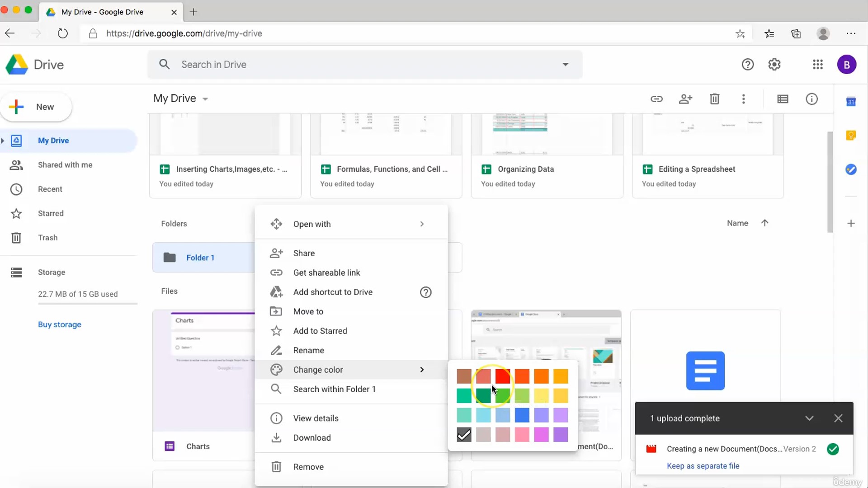This screenshot has height=488, width=868.
Task: Close the upload complete notification
Action: [838, 418]
